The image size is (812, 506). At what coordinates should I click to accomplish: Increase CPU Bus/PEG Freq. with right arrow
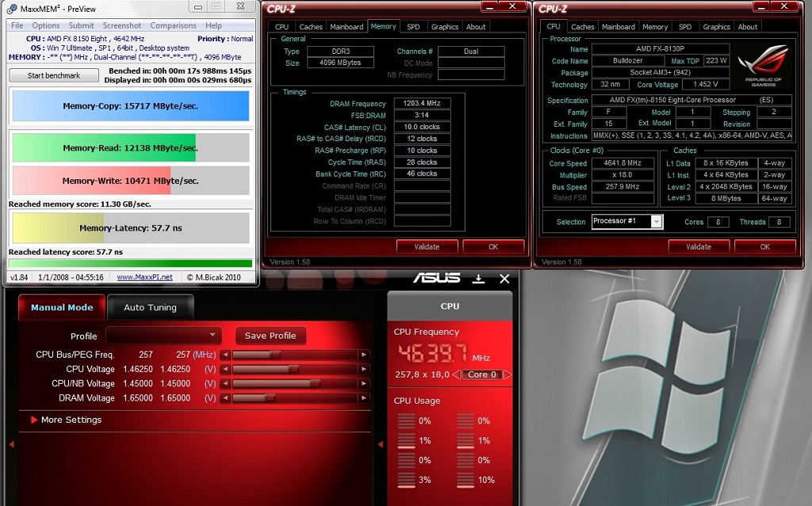point(364,355)
